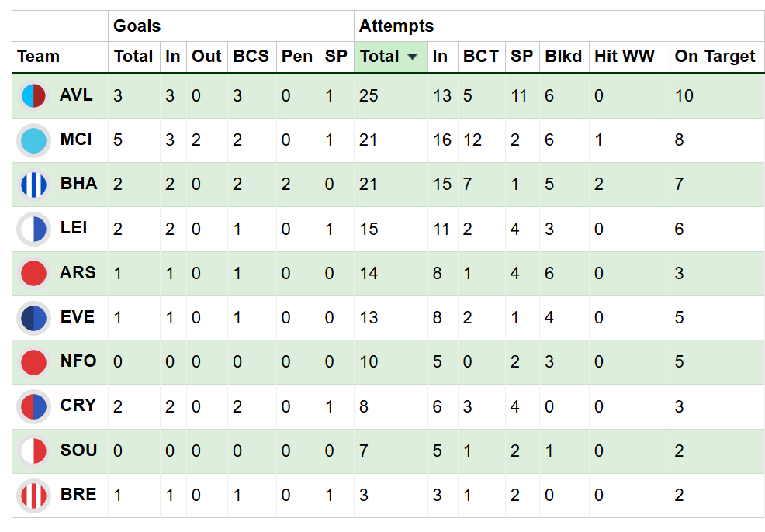The image size is (765, 532).
Task: Select AVL's total attempts cell showing 25
Action: (x=369, y=96)
